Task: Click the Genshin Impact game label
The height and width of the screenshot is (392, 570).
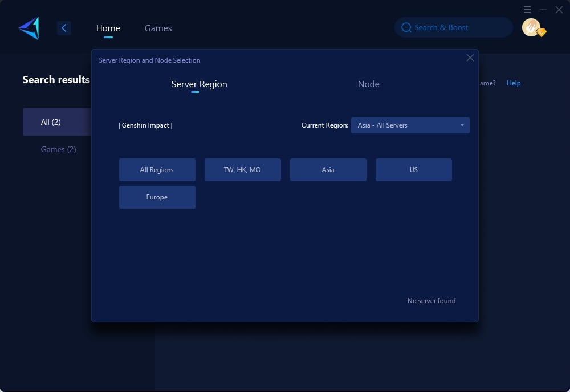Action: click(145, 125)
